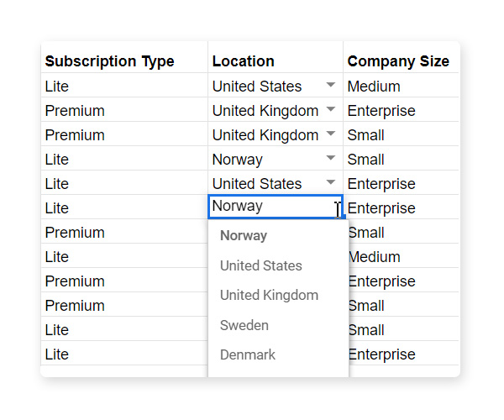This screenshot has height=420, width=504.
Task: Select the Company Size header cell
Action: 398,61
